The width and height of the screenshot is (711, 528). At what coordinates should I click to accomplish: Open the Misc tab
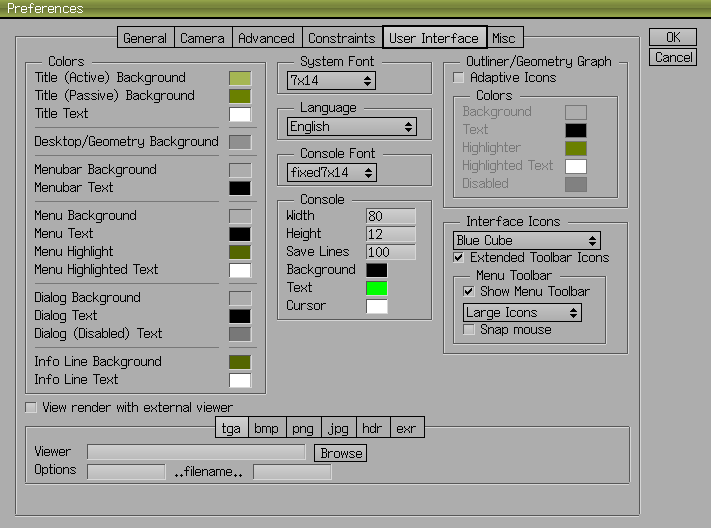coord(504,38)
